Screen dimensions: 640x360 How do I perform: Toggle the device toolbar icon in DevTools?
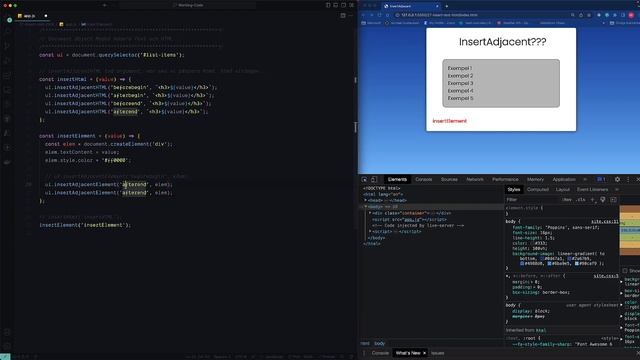pyautogui.click(x=373, y=180)
